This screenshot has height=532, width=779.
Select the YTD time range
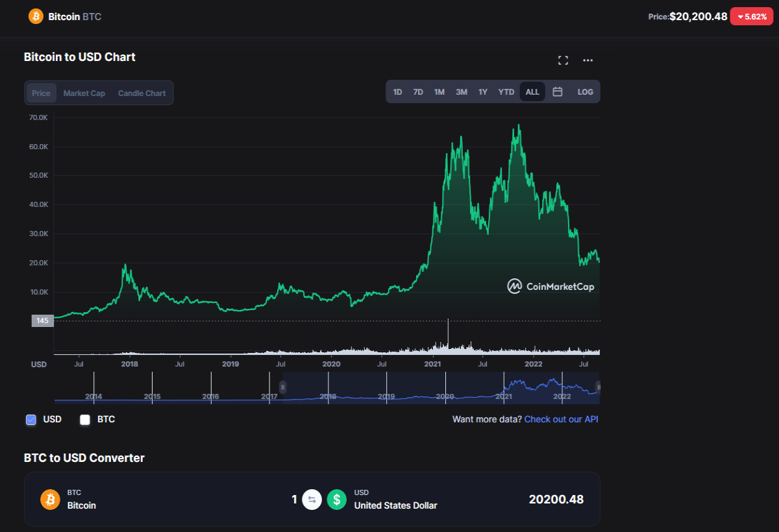[506, 92]
